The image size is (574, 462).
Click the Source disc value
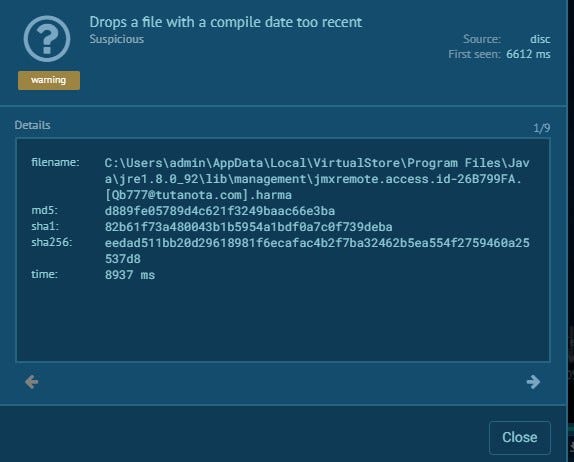coord(540,39)
